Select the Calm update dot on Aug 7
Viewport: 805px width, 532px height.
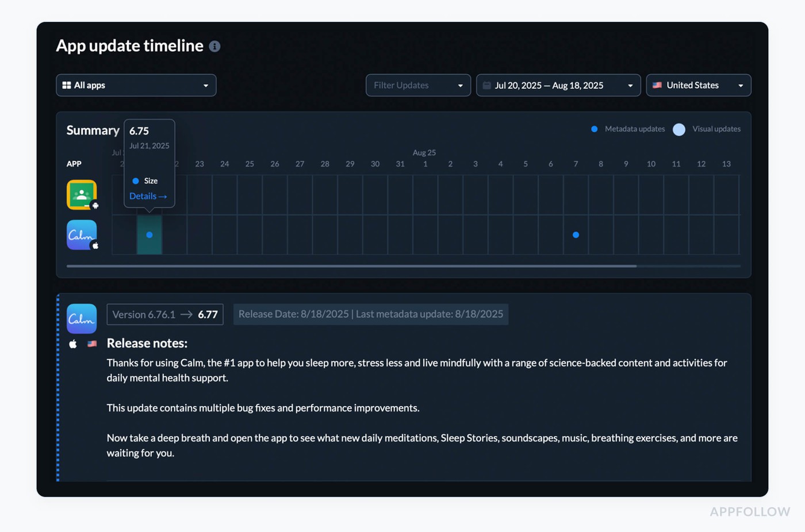click(576, 235)
